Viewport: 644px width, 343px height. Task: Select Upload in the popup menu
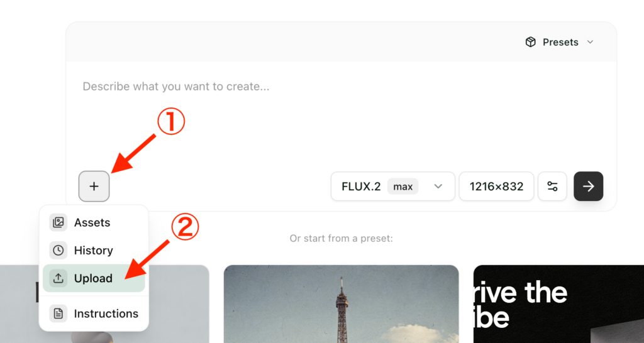94,278
